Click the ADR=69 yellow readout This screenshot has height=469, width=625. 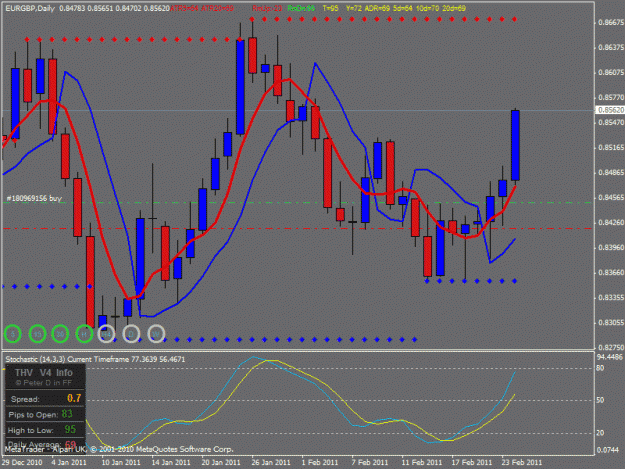tap(377, 8)
